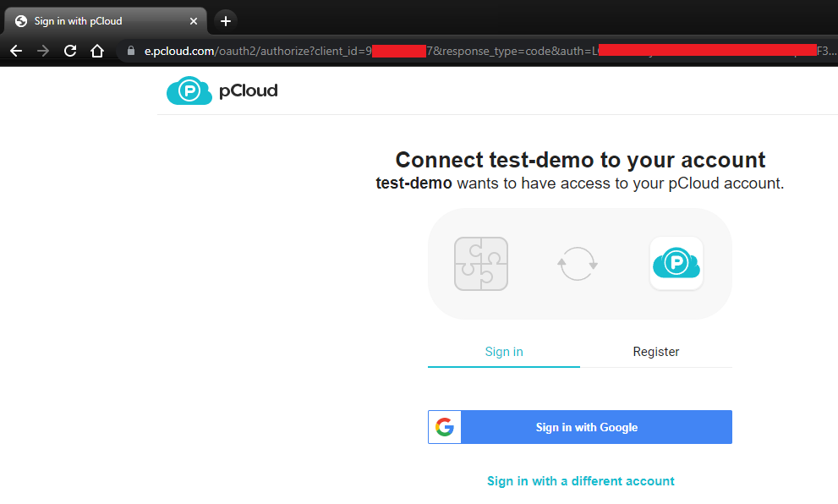Image resolution: width=838 pixels, height=504 pixels.
Task: Select the Sign in with pCloud browser tab
Action: point(106,21)
